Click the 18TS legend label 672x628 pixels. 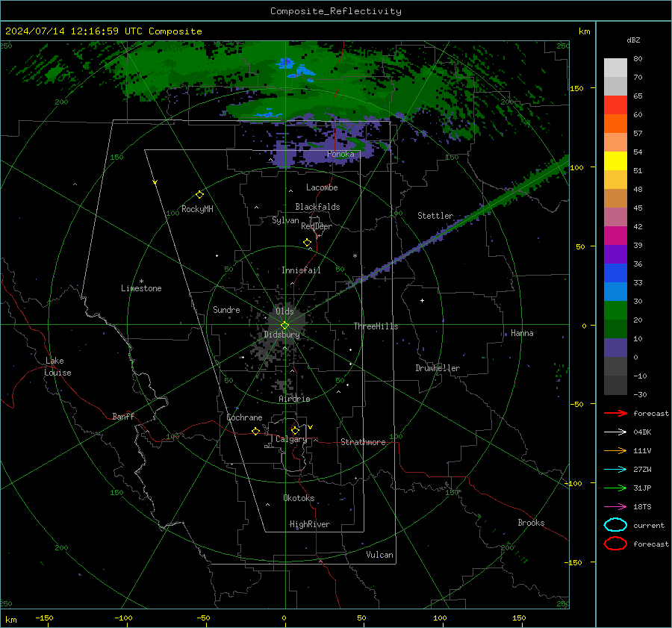point(642,507)
